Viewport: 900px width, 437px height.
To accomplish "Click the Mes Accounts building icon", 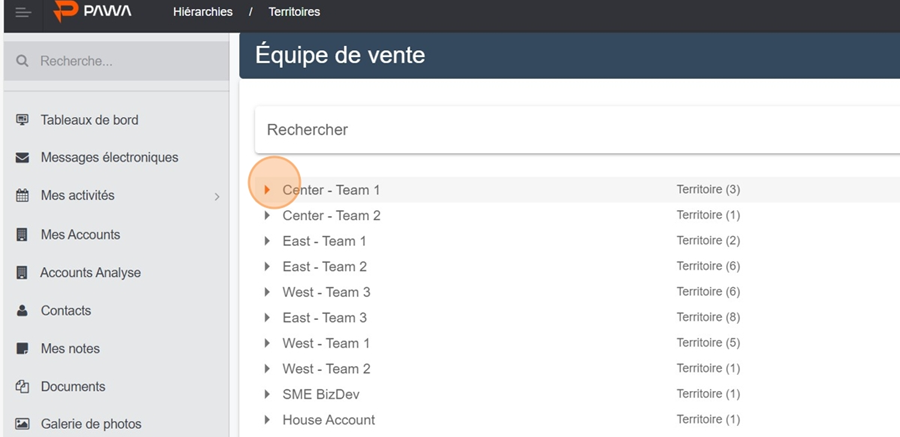I will pyautogui.click(x=22, y=234).
